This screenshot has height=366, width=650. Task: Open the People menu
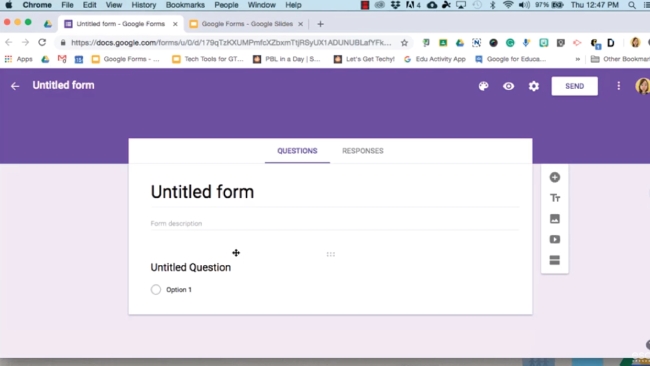(x=226, y=5)
